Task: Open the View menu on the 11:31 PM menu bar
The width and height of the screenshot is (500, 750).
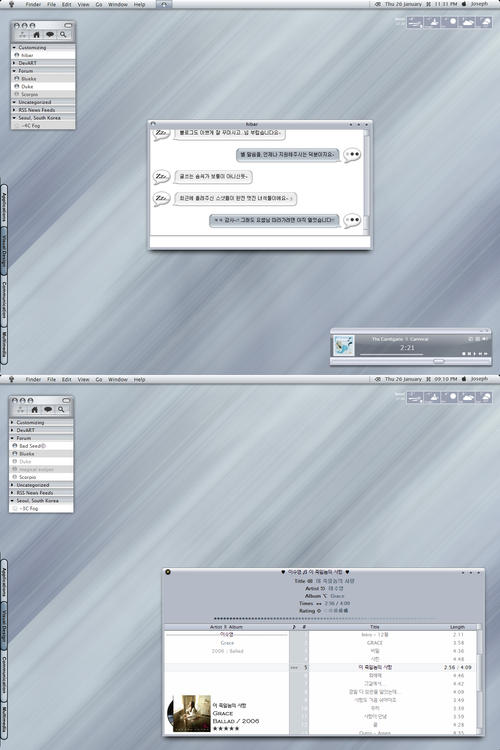Action: (83, 4)
